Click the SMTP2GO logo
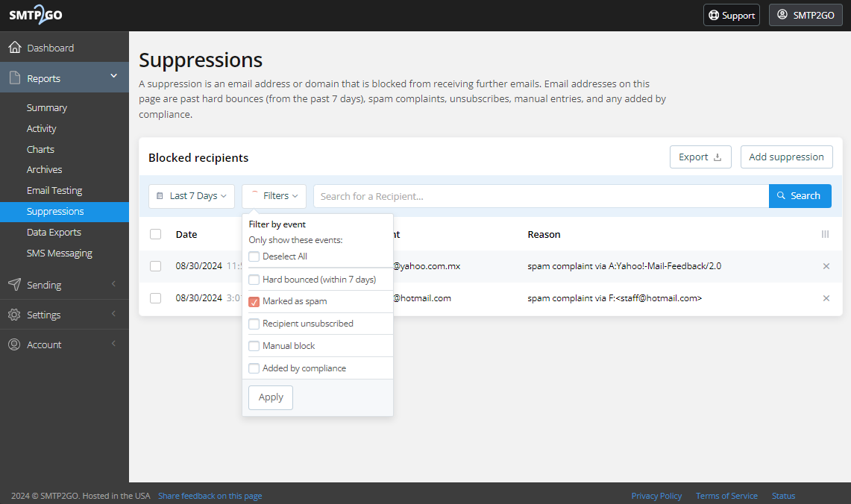The image size is (851, 504). click(36, 14)
